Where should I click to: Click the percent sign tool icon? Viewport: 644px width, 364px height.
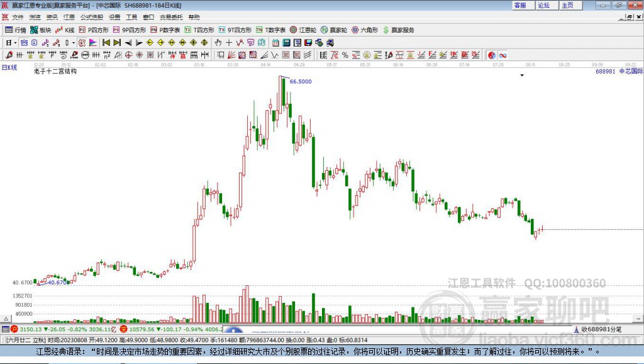coord(345,55)
